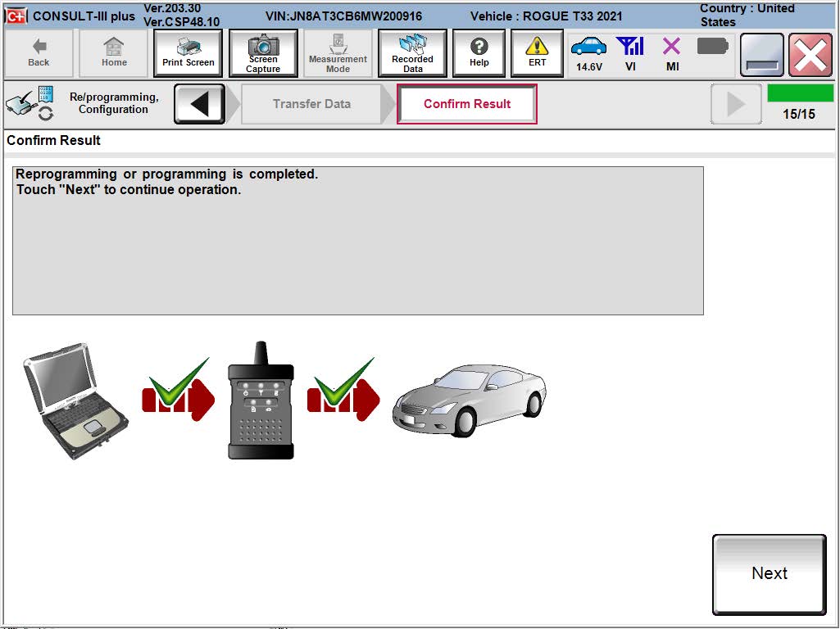Click the laptop battery status icon

712,47
